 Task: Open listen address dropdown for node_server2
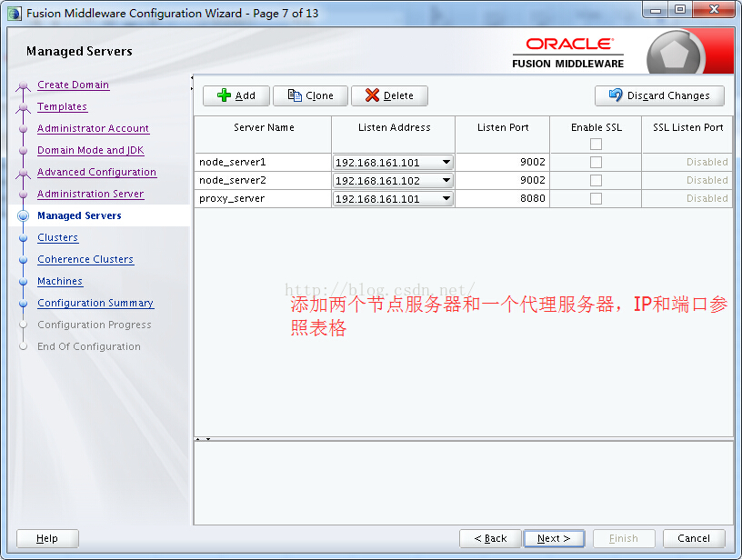[446, 180]
